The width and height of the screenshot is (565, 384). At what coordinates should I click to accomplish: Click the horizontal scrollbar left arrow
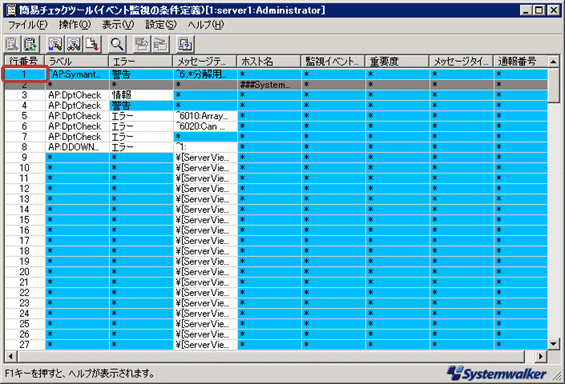10,356
